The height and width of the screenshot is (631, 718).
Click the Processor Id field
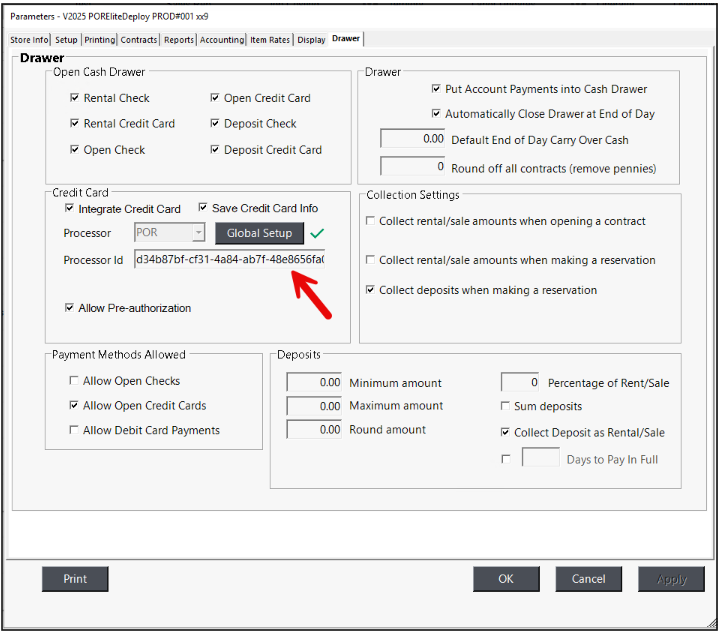(229, 260)
